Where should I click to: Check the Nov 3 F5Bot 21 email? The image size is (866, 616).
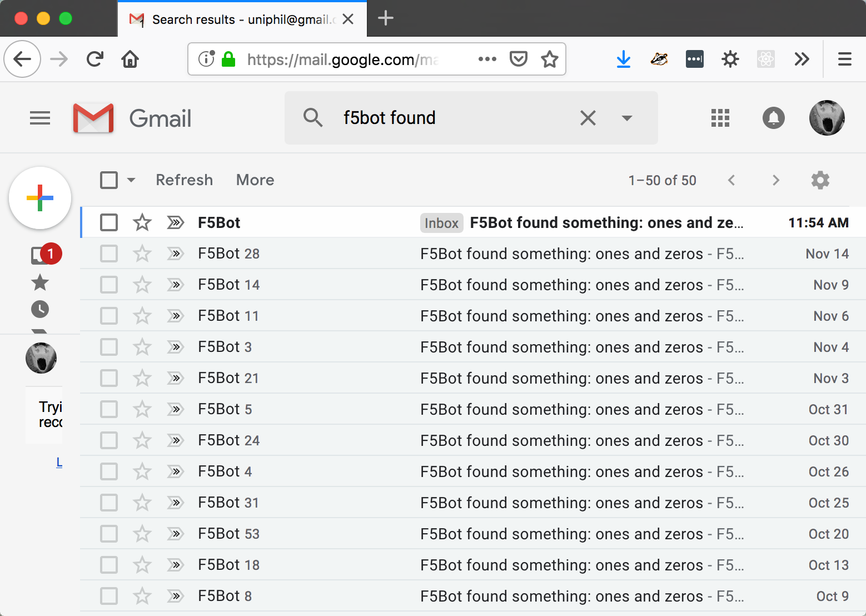[109, 378]
